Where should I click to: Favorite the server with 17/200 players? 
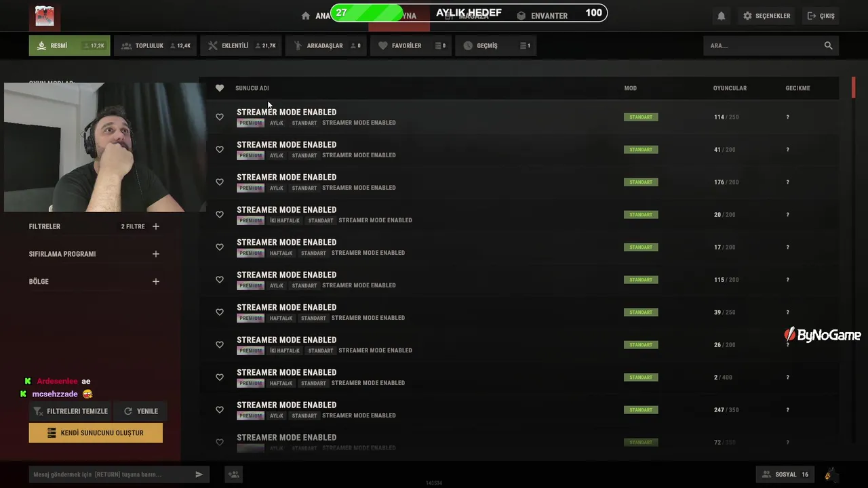(220, 247)
